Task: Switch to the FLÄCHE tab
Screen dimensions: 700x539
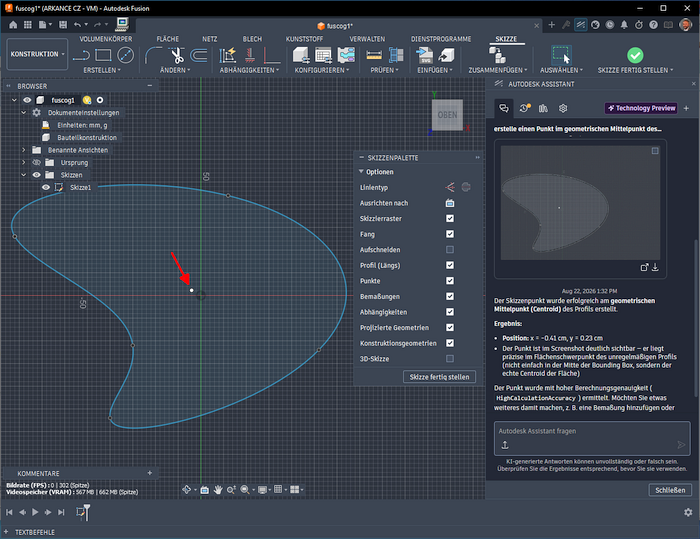Action: pos(167,39)
